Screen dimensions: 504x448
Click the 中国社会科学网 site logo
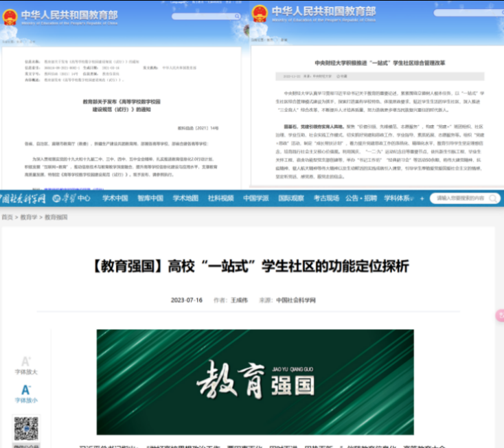[23, 199]
